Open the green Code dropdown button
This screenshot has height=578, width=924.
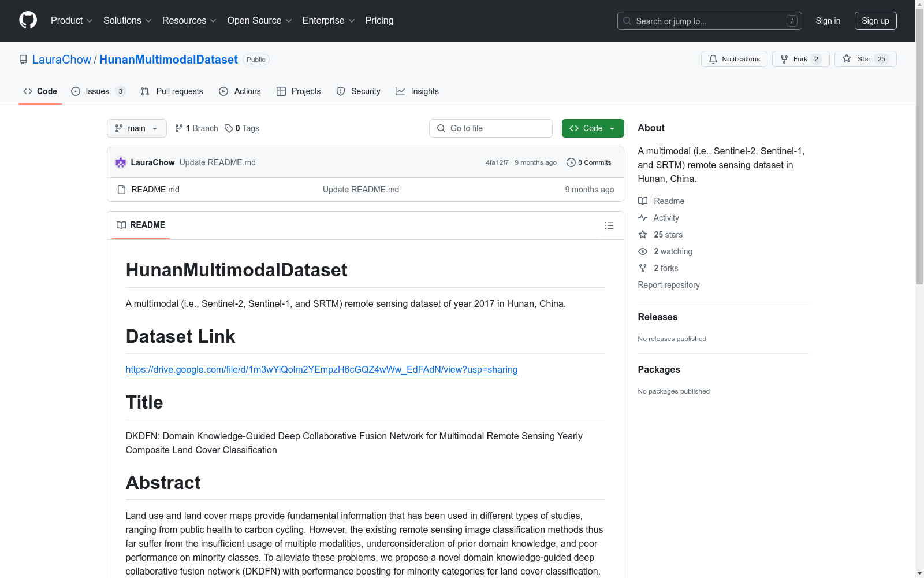(593, 128)
